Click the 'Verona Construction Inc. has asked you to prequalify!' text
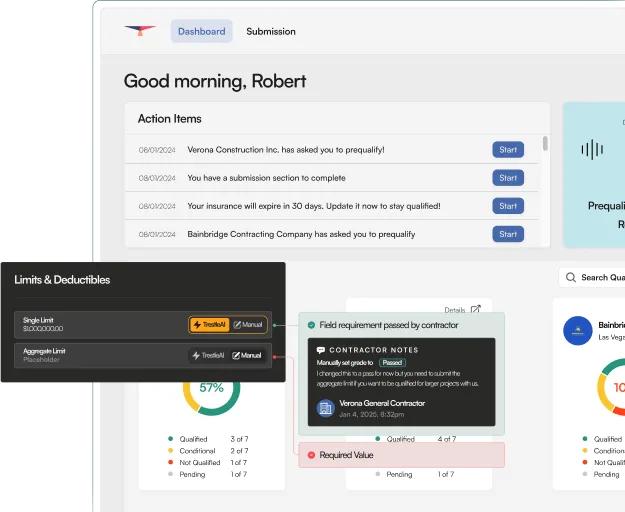Image resolution: width=625 pixels, height=512 pixels. click(x=286, y=150)
